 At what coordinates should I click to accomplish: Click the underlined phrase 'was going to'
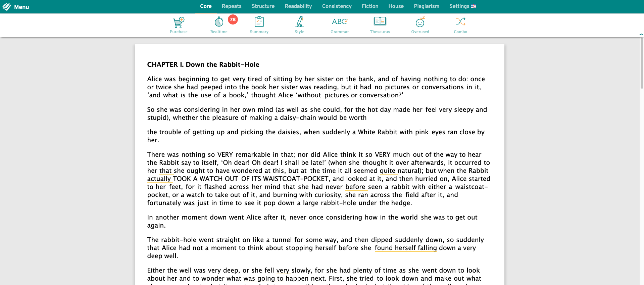[263, 279]
